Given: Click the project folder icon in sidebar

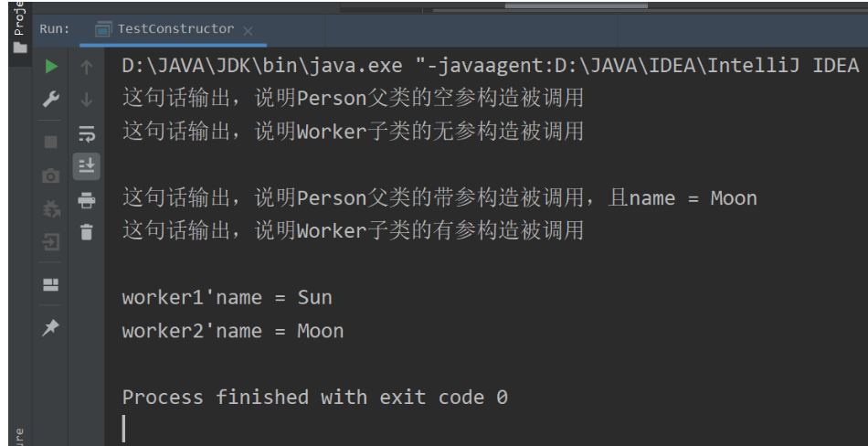Looking at the screenshot, I should pyautogui.click(x=17, y=46).
